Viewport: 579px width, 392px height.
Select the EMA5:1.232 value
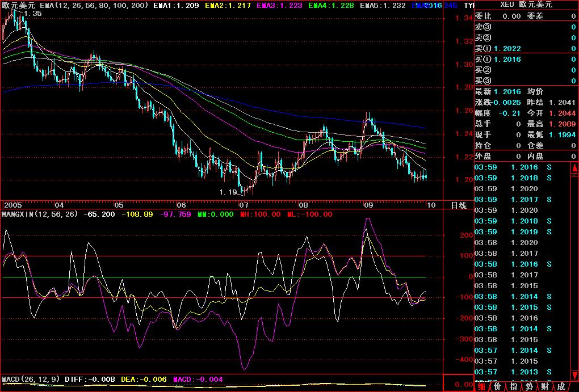[383, 6]
